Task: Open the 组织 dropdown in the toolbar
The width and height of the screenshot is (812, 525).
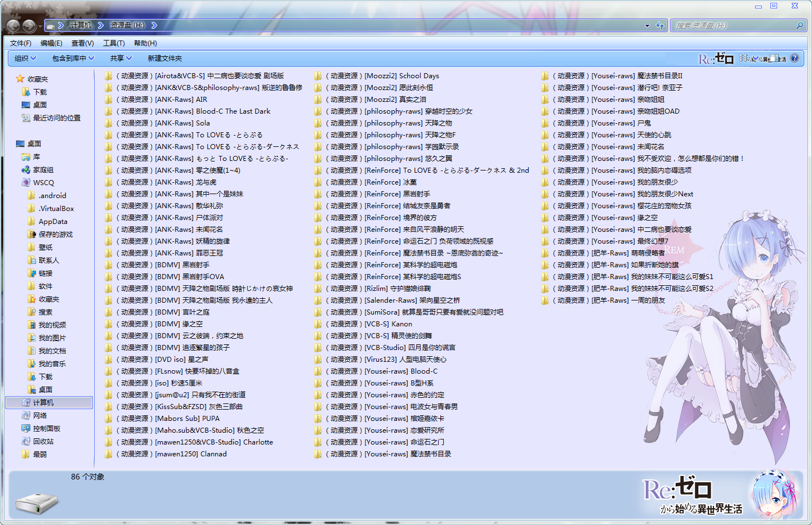Action: click(x=25, y=59)
